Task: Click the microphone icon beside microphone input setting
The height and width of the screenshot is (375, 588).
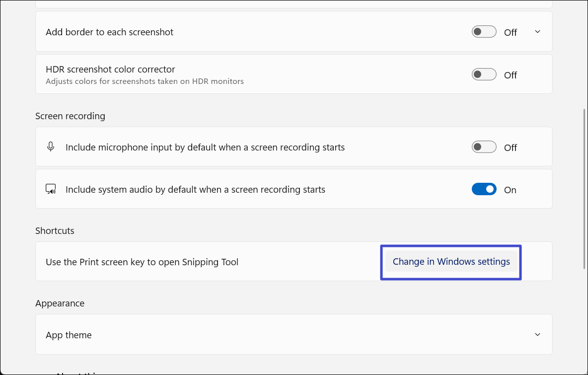Action: (51, 147)
